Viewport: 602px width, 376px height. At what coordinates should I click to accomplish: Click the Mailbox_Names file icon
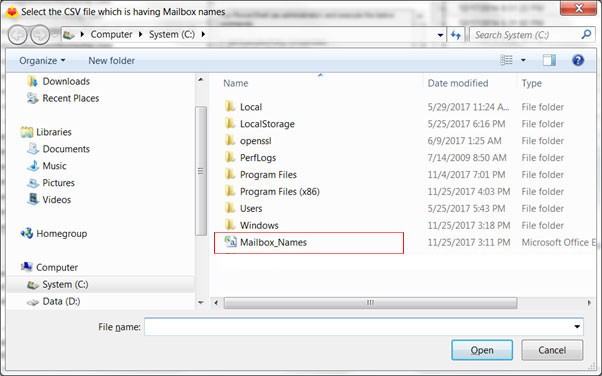tap(230, 242)
